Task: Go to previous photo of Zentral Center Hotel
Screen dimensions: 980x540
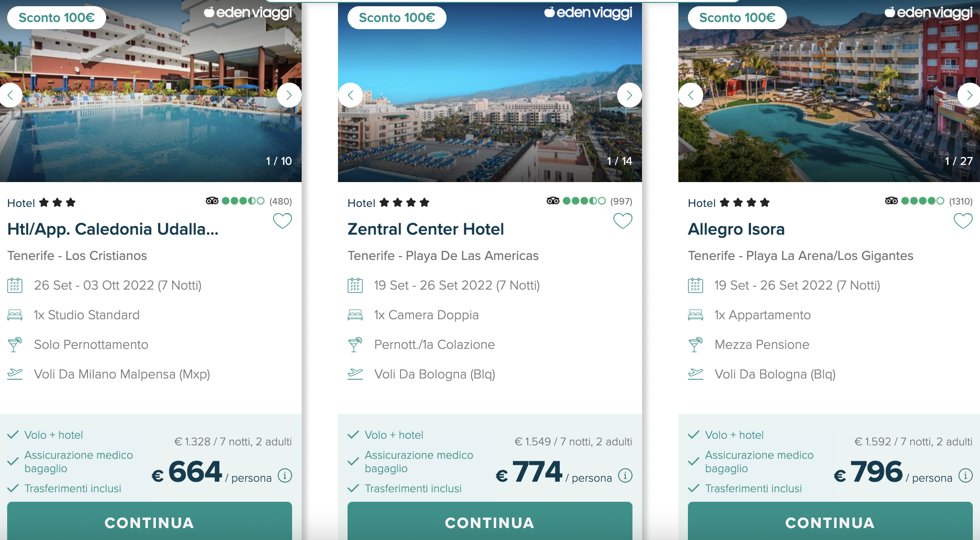Action: 350,95
